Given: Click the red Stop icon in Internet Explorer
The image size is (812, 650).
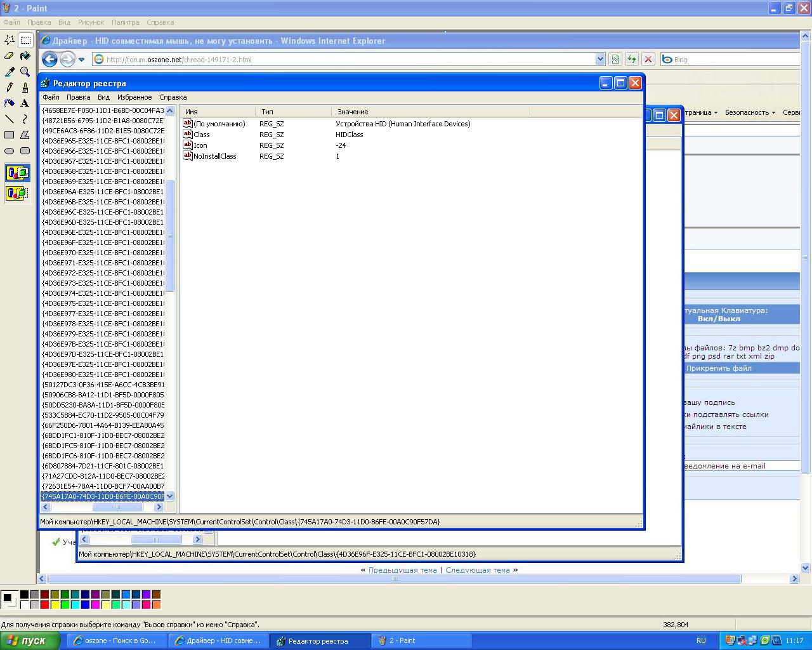Looking at the screenshot, I should [x=648, y=60].
